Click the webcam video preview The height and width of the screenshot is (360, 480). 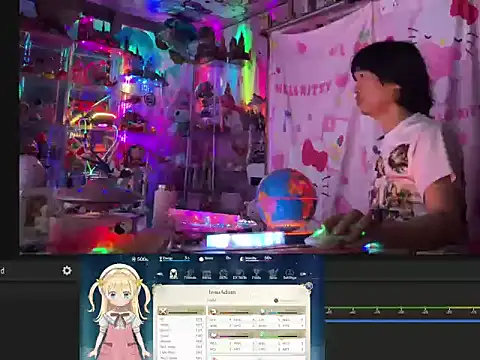point(249,127)
